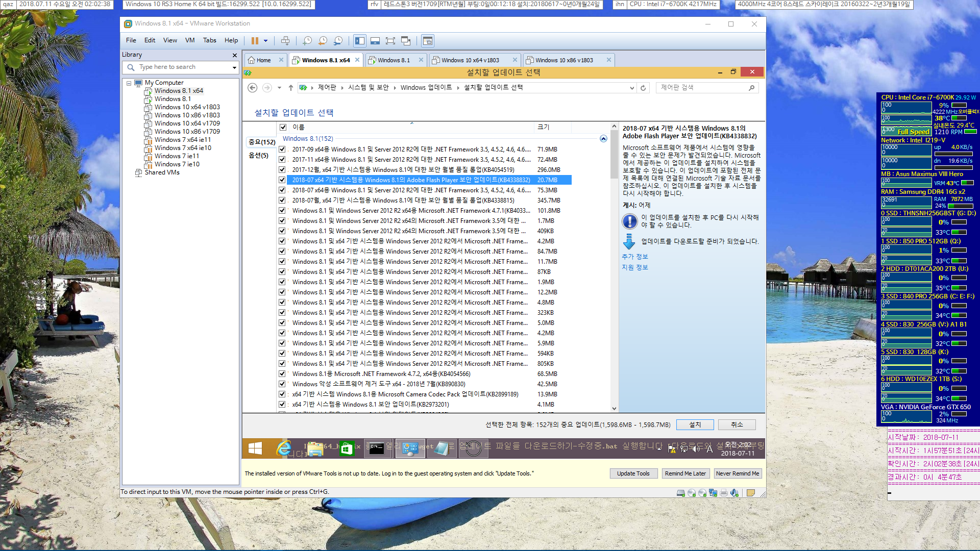Open the recent locations dropdown arrow
Image resolution: width=980 pixels, height=551 pixels.
click(x=279, y=88)
